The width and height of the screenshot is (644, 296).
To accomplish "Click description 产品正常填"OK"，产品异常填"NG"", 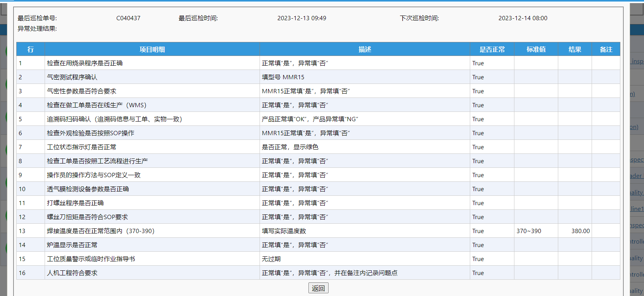I will pyautogui.click(x=310, y=119).
